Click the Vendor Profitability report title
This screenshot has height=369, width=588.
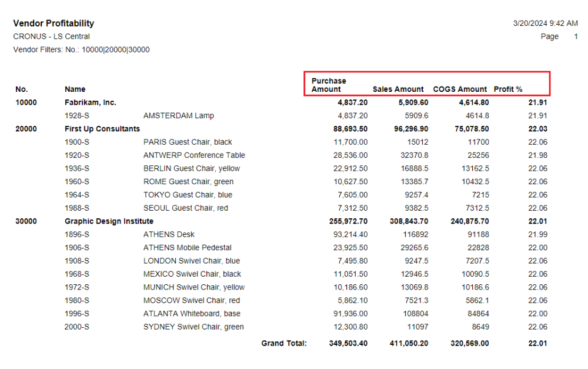pos(54,24)
